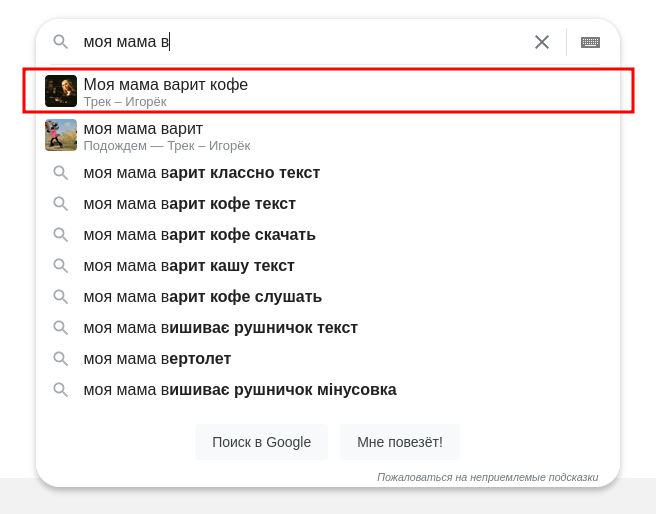Click the thumbnail beside моя мама варит Подождем
The height and width of the screenshot is (514, 656).
61,135
